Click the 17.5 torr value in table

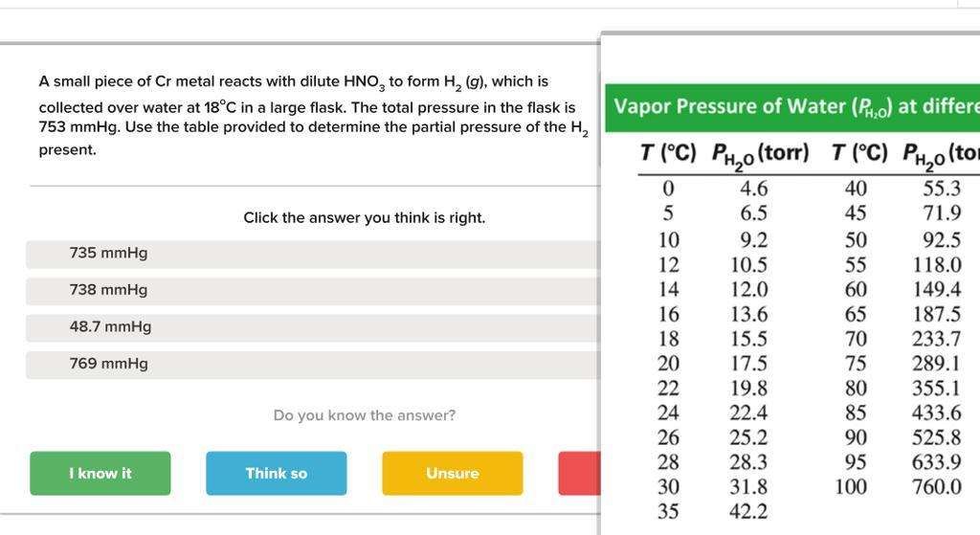point(748,363)
